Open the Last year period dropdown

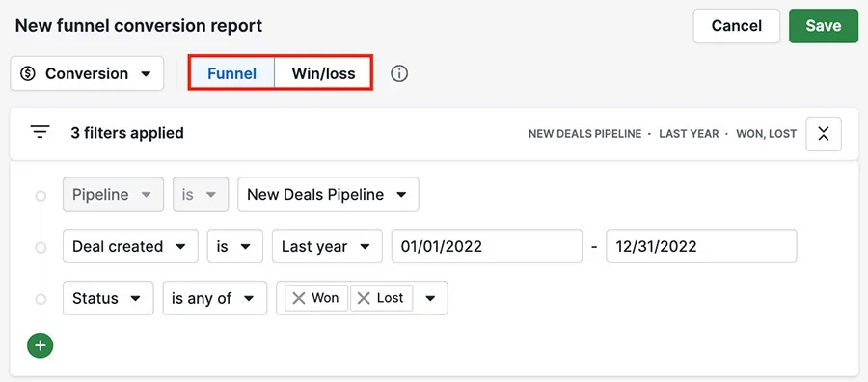[327, 246]
